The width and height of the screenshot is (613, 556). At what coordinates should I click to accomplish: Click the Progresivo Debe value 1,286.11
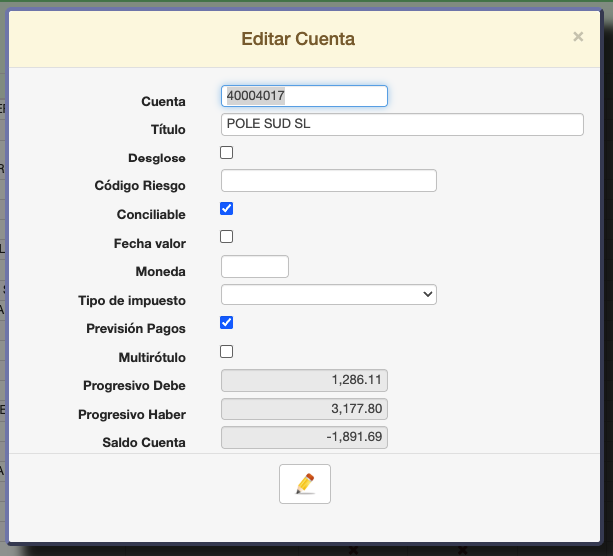click(303, 380)
